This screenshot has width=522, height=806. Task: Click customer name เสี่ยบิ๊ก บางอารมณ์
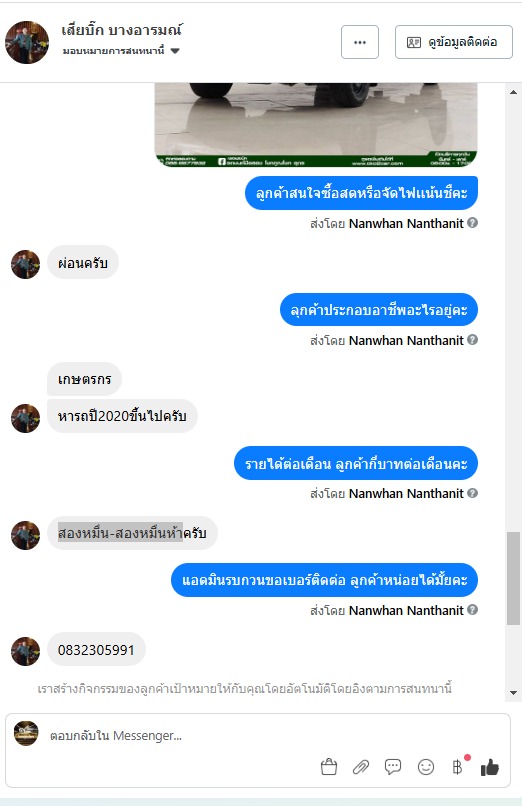(121, 30)
